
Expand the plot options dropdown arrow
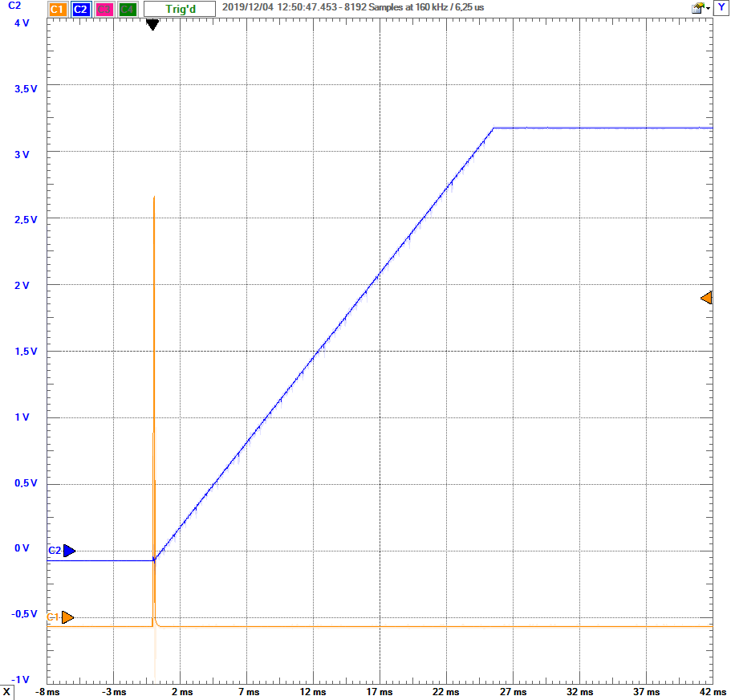[709, 8]
